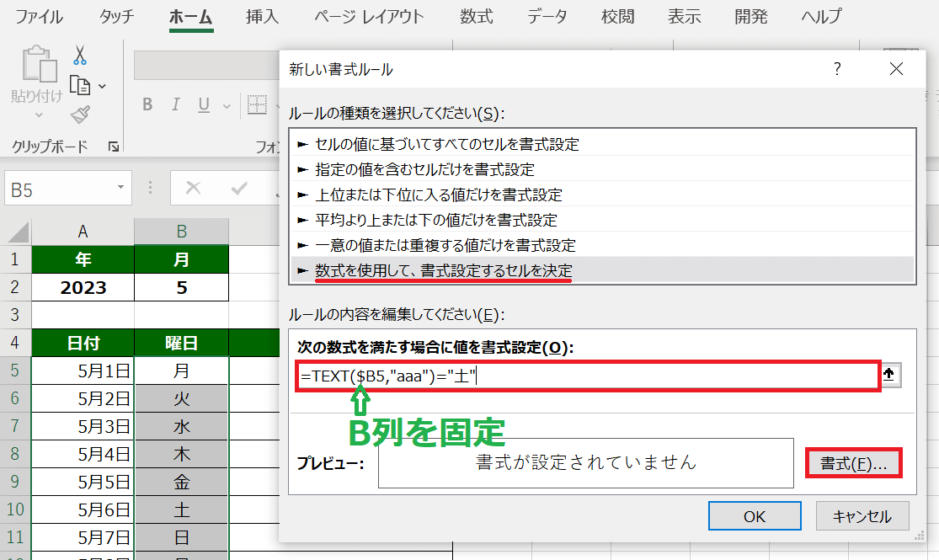Click the Copy icon in clipboard group
This screenshot has width=939, height=560.
(80, 85)
